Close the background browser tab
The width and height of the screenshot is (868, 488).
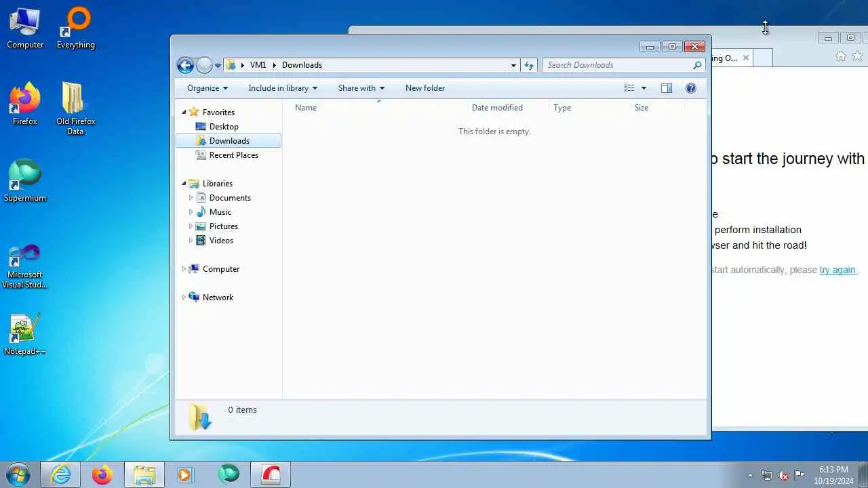coord(746,58)
